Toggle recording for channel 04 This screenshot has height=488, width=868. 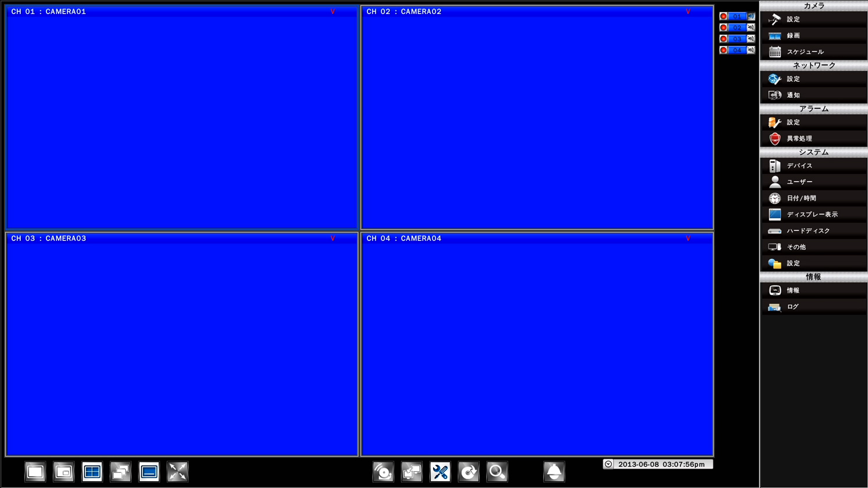[724, 50]
